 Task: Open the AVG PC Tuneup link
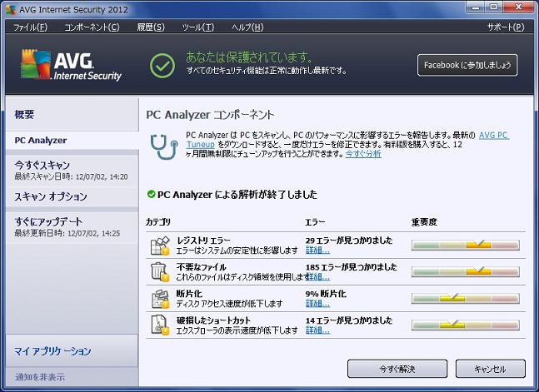tap(494, 135)
